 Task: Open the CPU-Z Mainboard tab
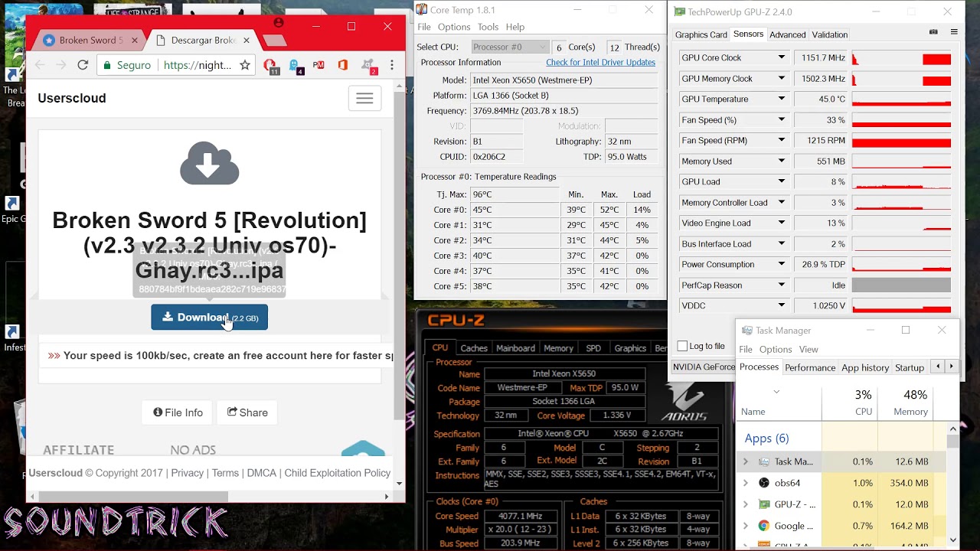pos(515,348)
